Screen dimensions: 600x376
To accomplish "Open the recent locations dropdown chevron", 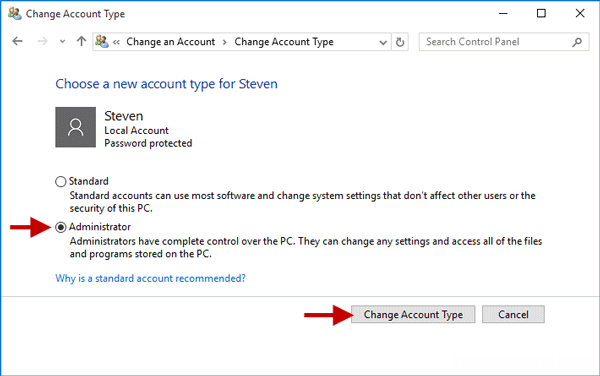I will tap(62, 42).
